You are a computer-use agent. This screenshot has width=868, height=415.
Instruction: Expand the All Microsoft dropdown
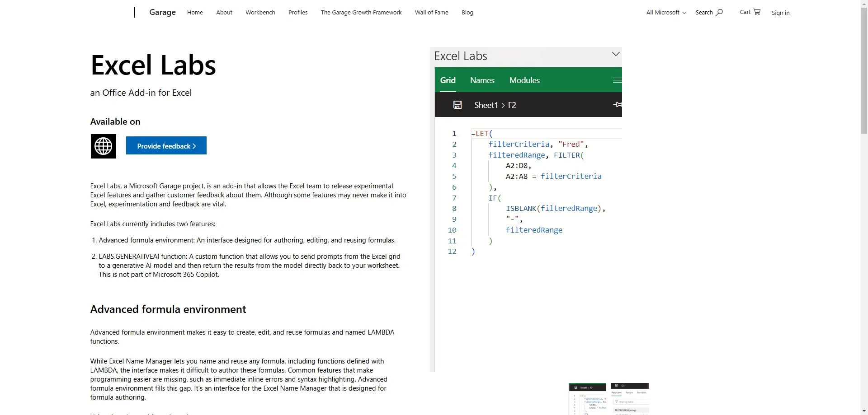[x=665, y=12]
